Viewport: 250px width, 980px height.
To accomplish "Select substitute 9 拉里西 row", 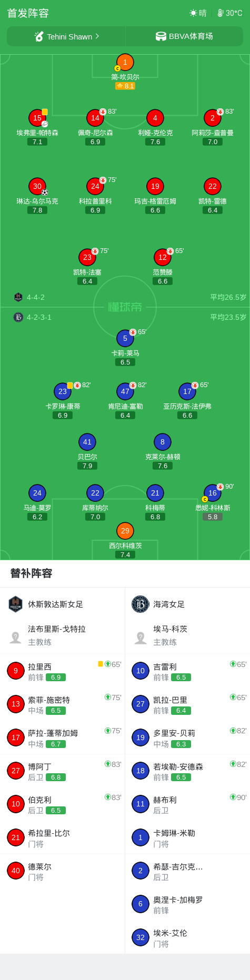I will [63, 671].
